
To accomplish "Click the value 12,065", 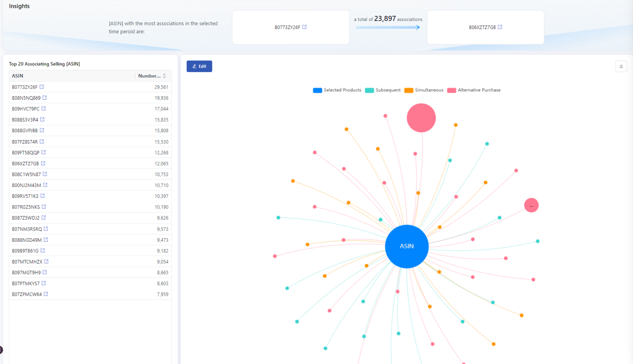I will coord(161,163).
